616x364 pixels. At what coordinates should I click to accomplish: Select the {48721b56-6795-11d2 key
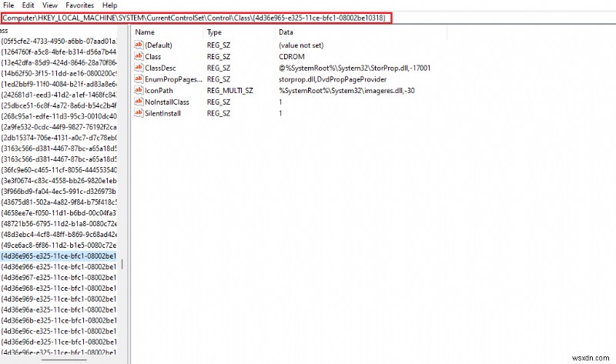coord(59,224)
